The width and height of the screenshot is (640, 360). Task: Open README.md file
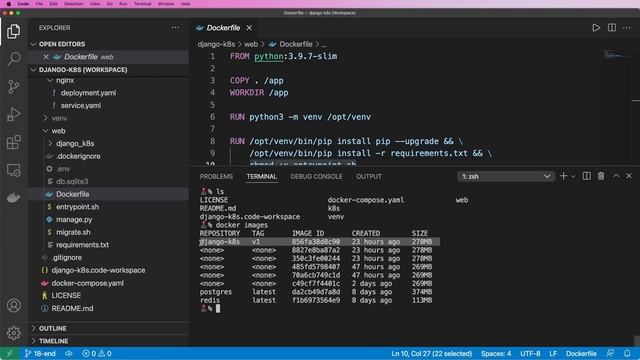72,308
